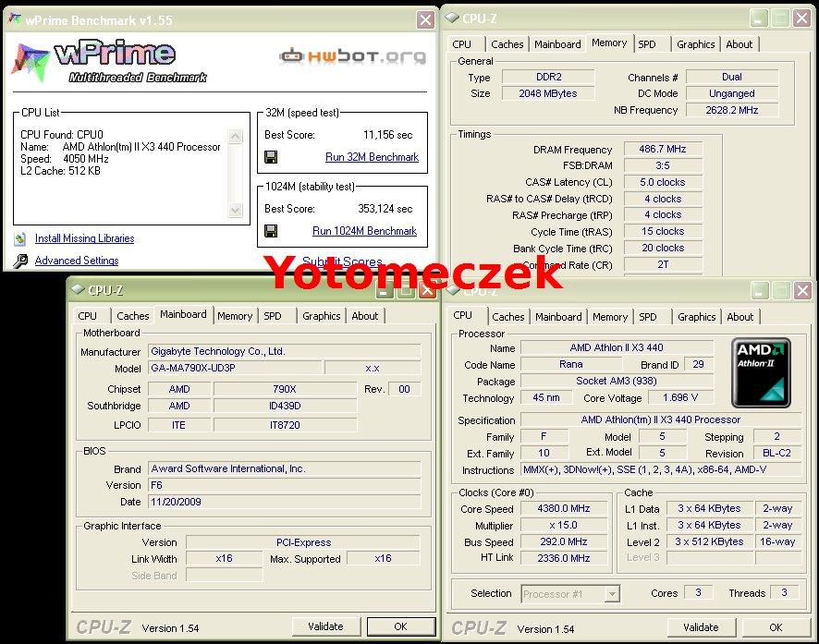Open Mainboard tab in CPU window

tap(558, 317)
